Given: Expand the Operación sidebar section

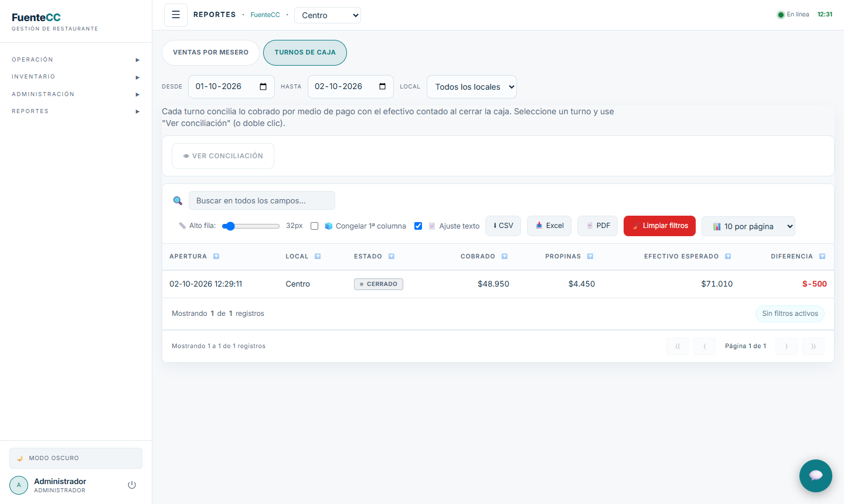Looking at the screenshot, I should point(76,60).
